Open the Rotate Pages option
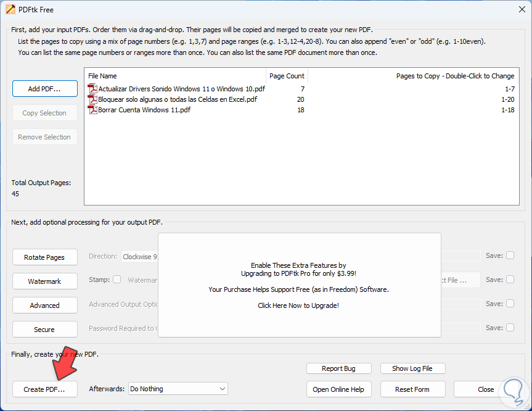This screenshot has width=532, height=411. pyautogui.click(x=45, y=257)
